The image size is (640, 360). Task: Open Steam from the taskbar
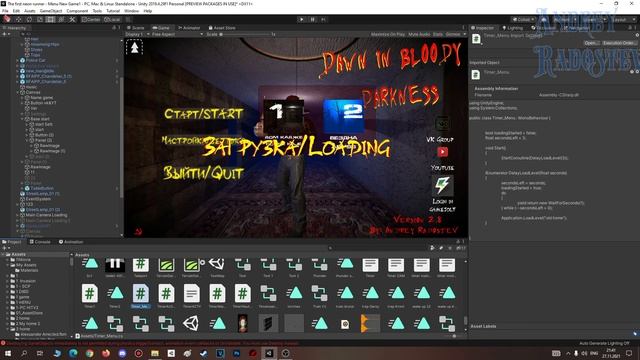point(204,353)
